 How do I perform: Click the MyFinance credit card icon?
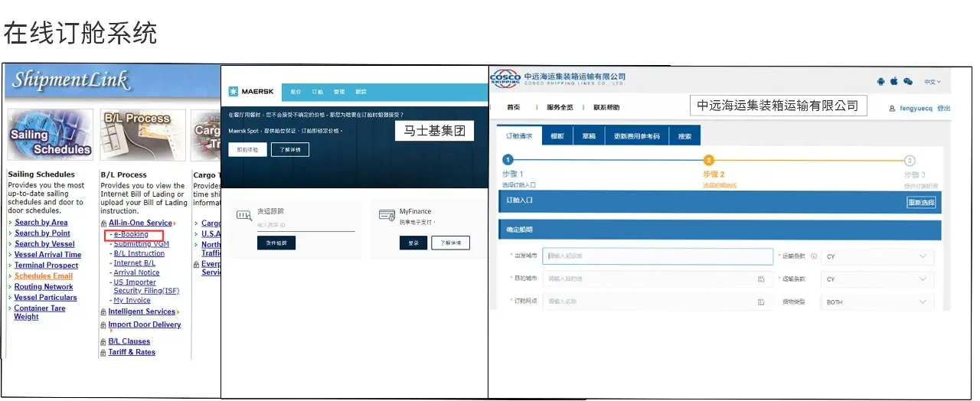click(x=387, y=216)
